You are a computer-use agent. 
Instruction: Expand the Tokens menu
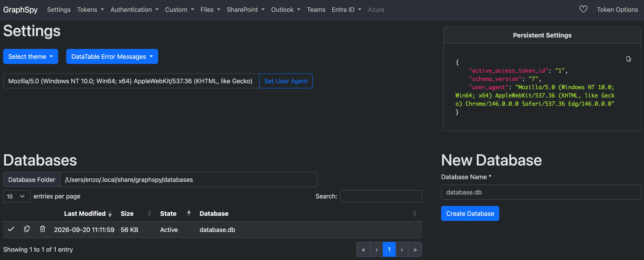click(90, 9)
